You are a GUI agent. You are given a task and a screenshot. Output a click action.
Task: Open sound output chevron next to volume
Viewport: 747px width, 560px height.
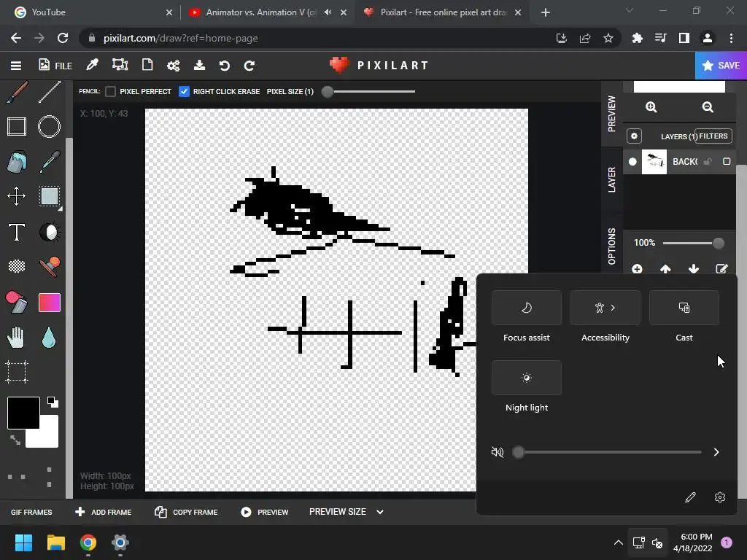pyautogui.click(x=716, y=452)
